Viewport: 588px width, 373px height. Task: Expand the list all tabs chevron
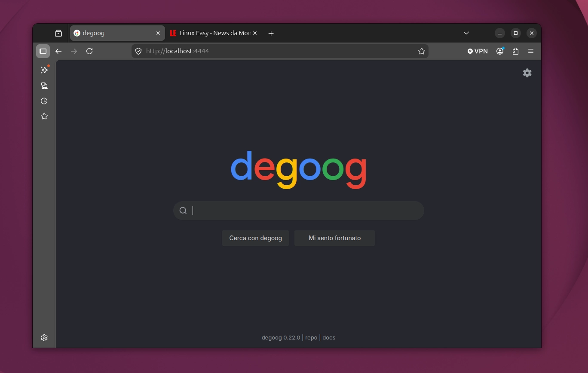pos(466,33)
